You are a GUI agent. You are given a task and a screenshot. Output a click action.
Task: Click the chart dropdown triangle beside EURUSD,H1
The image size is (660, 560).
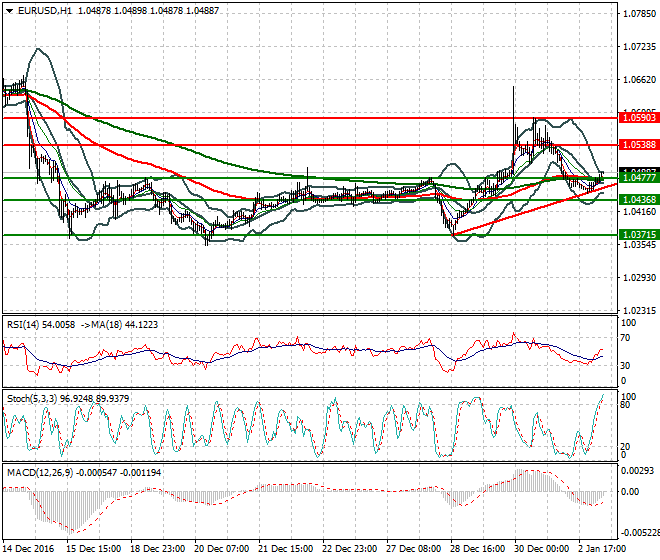tap(10, 11)
